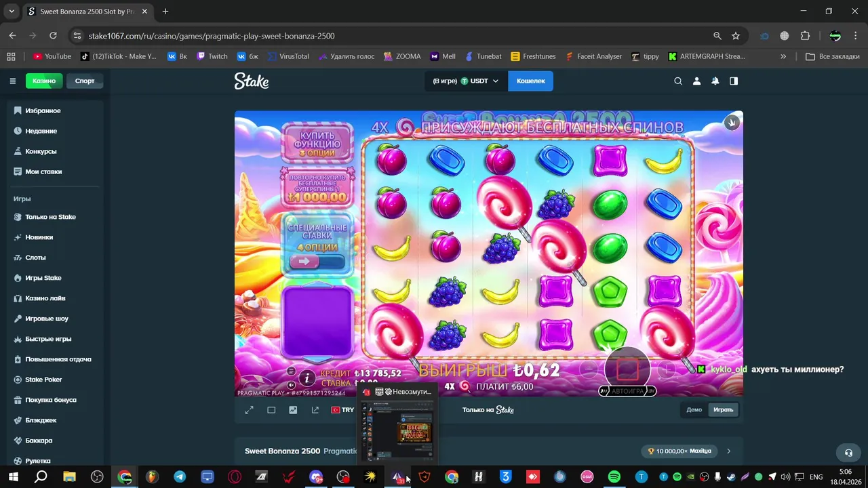The height and width of the screenshot is (488, 868).
Task: Rebuy super free spins for 1000,00
Action: 317,187
